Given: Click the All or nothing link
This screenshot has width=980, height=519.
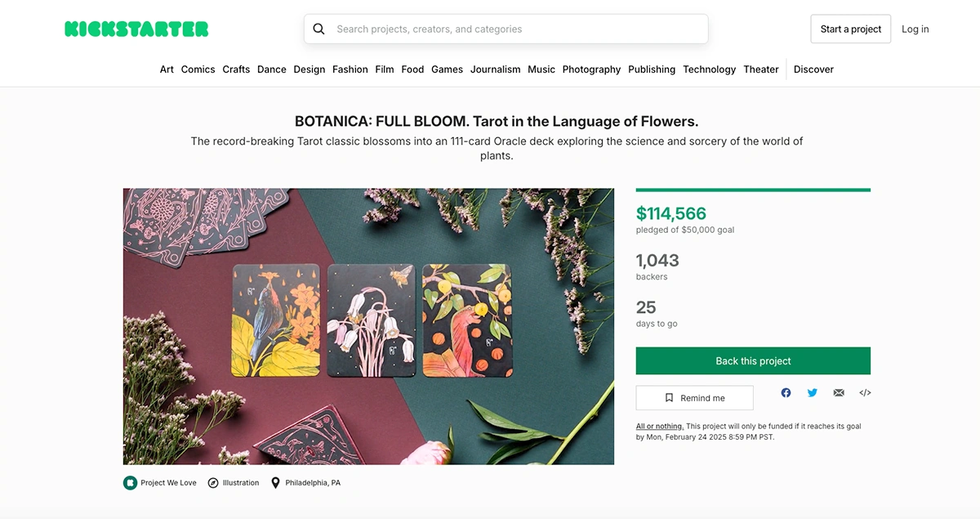Looking at the screenshot, I should coord(660,427).
